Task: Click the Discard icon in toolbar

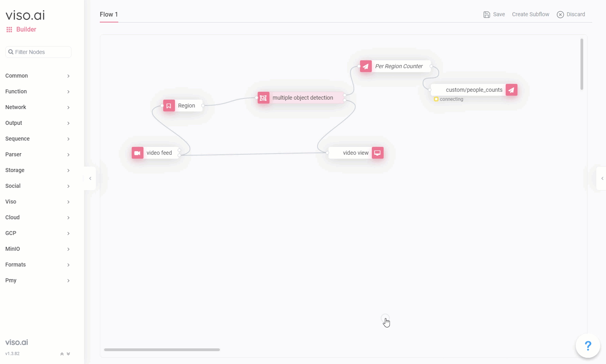Action: tap(561, 14)
